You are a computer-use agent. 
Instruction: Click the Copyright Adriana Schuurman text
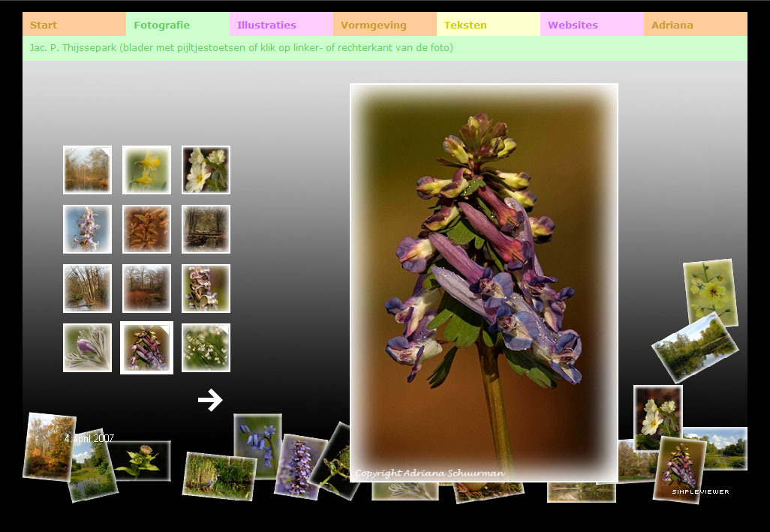coord(430,473)
